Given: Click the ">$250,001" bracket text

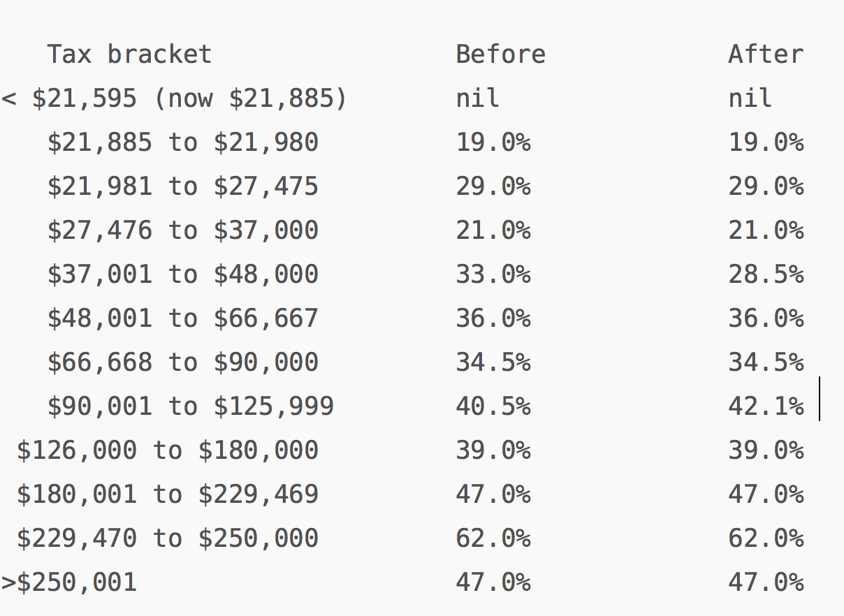Looking at the screenshot, I should click(x=70, y=582).
